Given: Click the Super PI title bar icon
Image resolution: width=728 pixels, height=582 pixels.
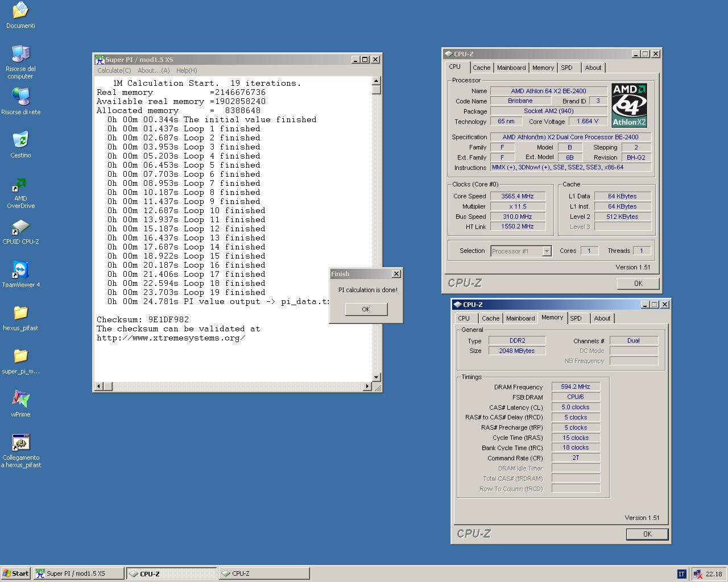Looking at the screenshot, I should (100, 59).
